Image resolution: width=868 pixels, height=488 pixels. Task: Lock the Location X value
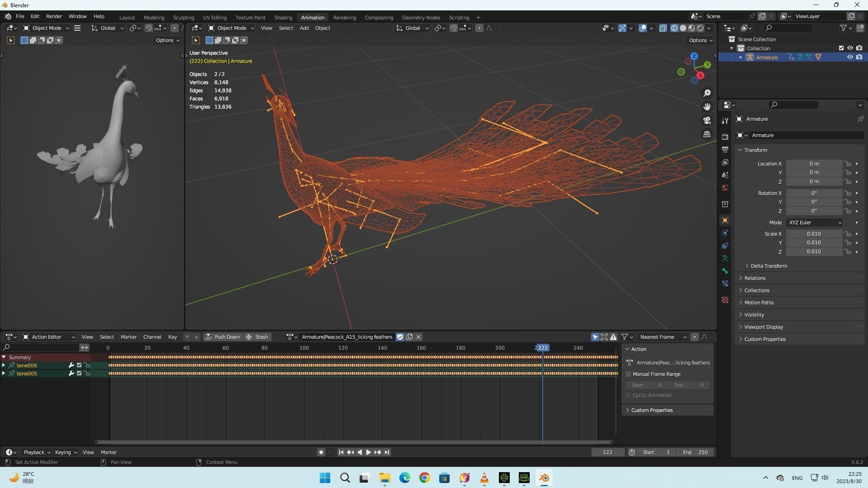(848, 164)
